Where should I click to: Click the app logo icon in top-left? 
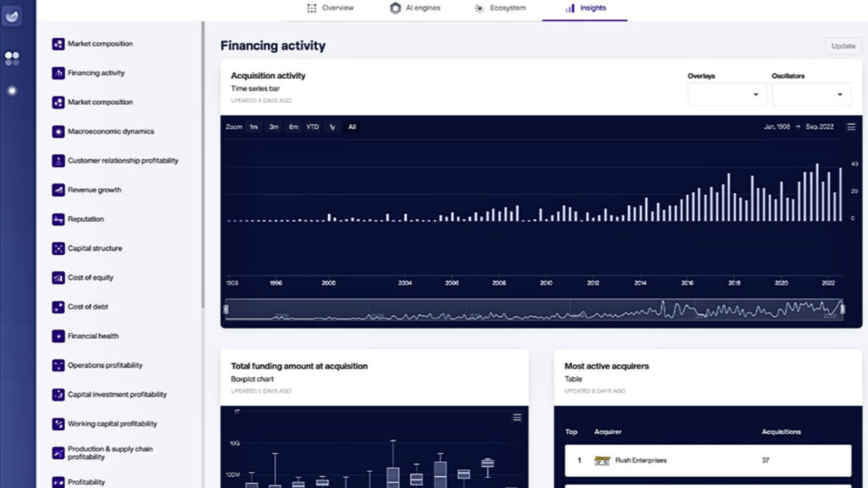[12, 17]
